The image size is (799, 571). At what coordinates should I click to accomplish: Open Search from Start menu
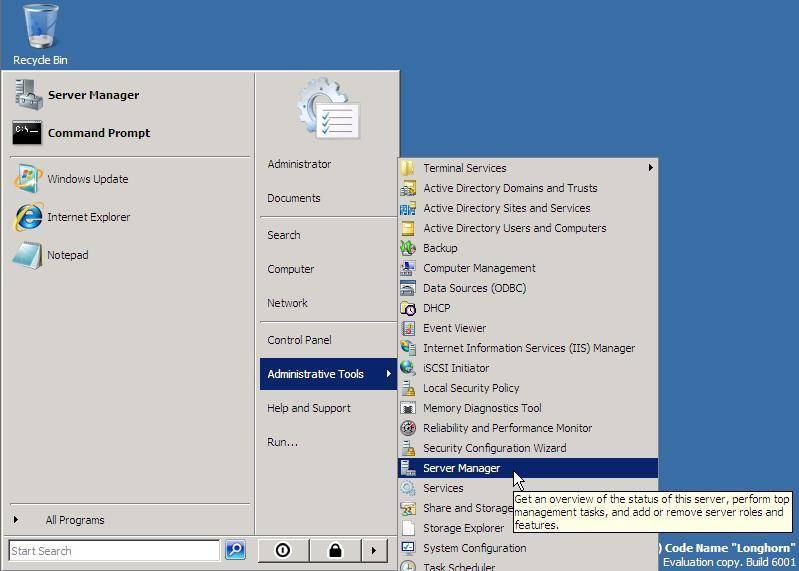[x=284, y=235]
